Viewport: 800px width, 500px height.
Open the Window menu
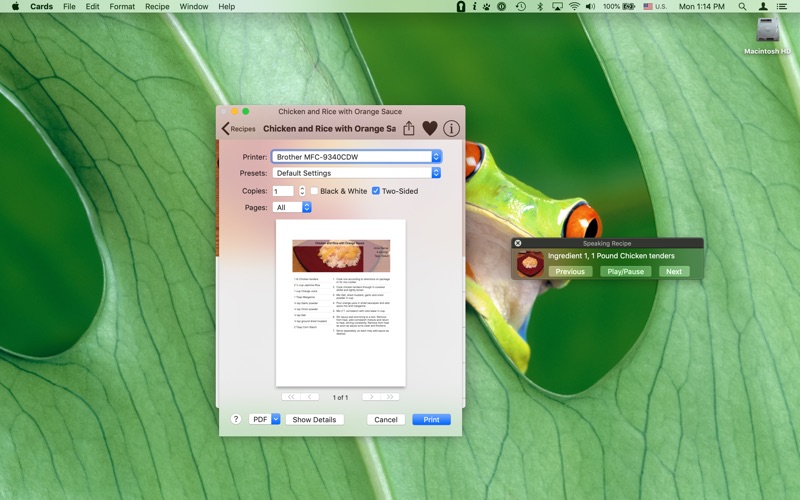tap(194, 6)
